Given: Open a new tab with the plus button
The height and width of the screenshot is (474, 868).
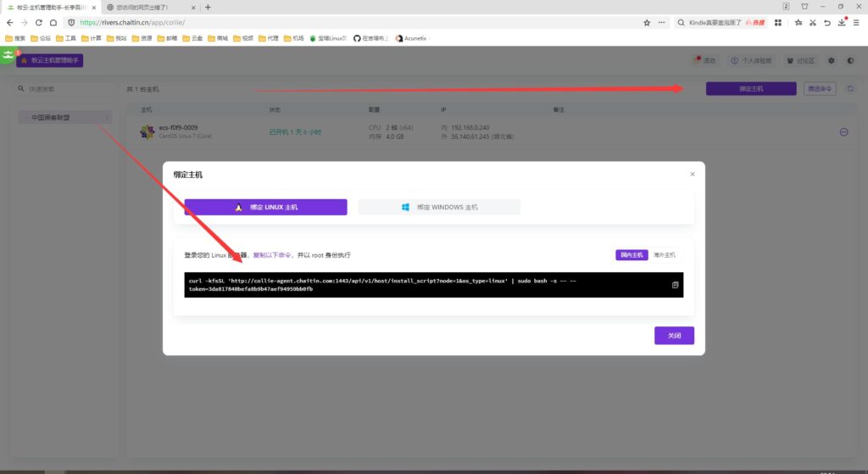Looking at the screenshot, I should (208, 7).
